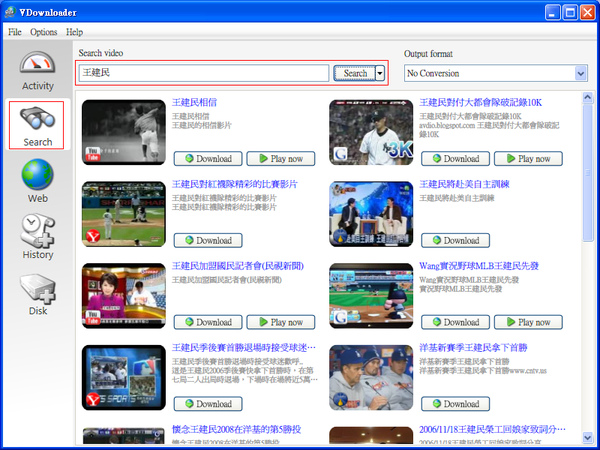Select the Search binoculars icon

(37, 125)
